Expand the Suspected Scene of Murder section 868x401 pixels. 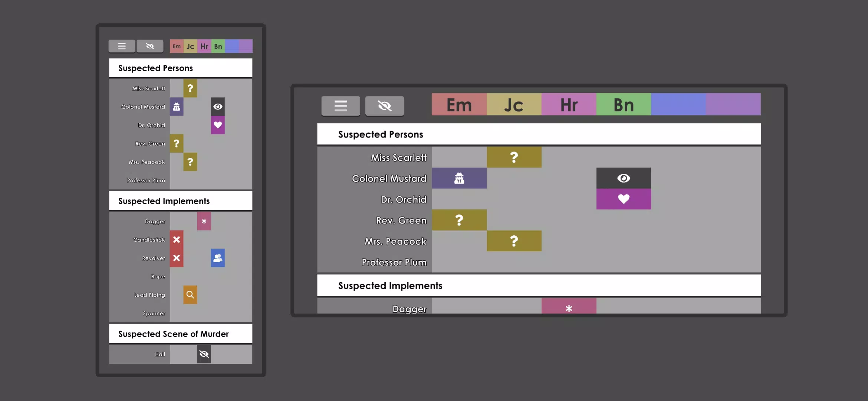coord(173,334)
